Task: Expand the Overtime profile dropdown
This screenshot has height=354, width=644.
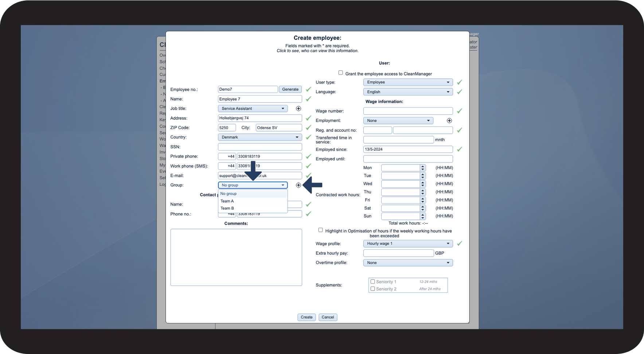Action: click(x=408, y=263)
